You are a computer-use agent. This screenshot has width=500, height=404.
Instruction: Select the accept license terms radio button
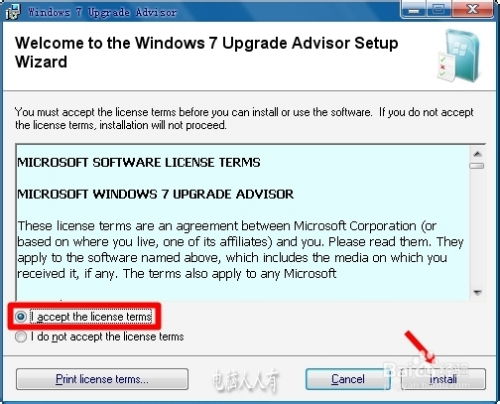[21, 316]
